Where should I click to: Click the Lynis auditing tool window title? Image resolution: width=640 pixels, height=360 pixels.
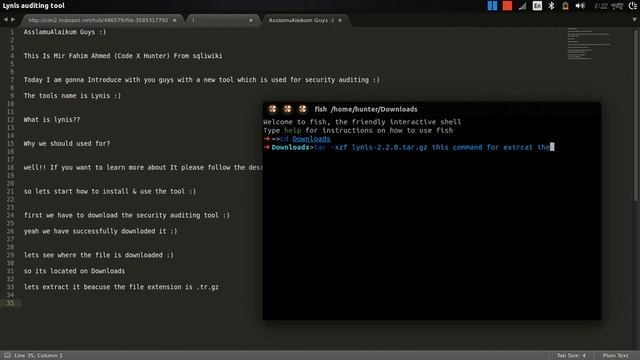tap(33, 6)
